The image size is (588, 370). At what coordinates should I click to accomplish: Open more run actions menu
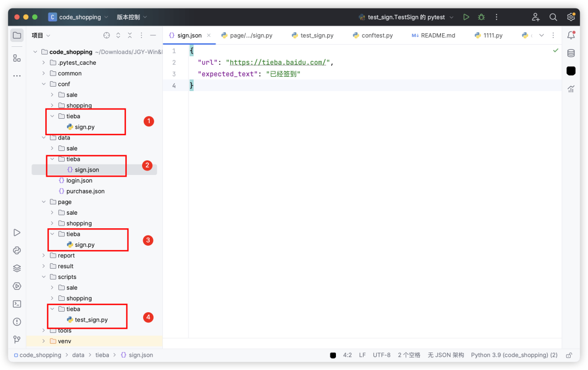coord(497,17)
